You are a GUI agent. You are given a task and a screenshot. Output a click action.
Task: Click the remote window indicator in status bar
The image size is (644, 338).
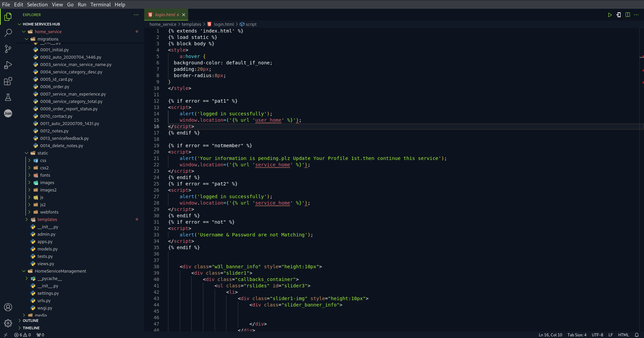coord(6,335)
